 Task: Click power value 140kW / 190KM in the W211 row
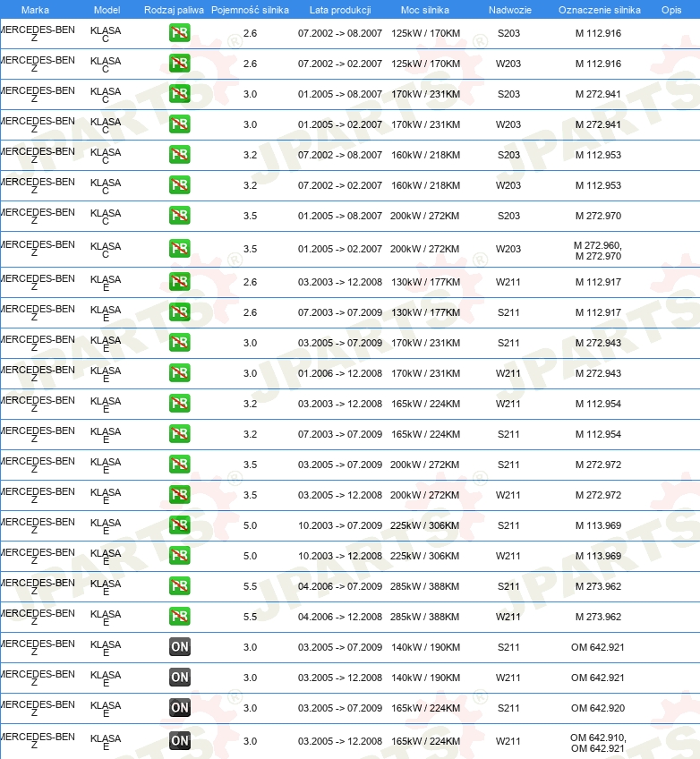(x=425, y=678)
